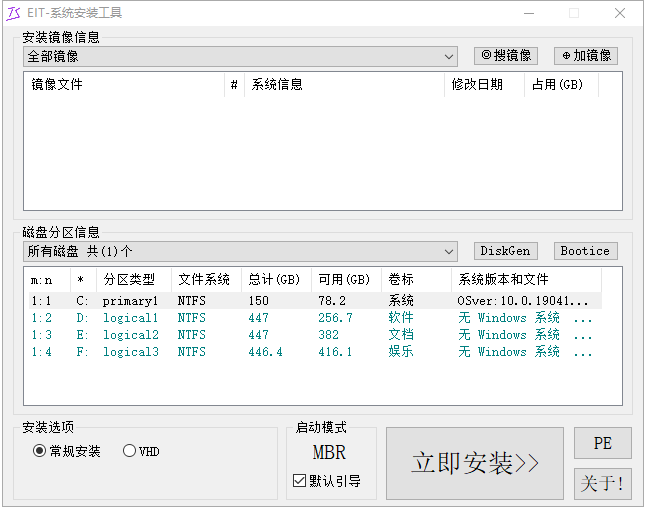Select the VHD install radio option
The height and width of the screenshot is (509, 646).
(x=141, y=451)
